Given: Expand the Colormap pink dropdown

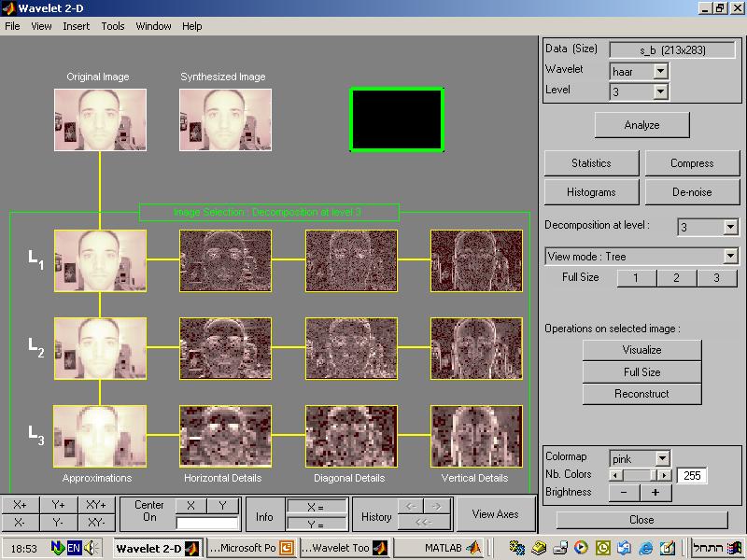Looking at the screenshot, I should pos(662,459).
